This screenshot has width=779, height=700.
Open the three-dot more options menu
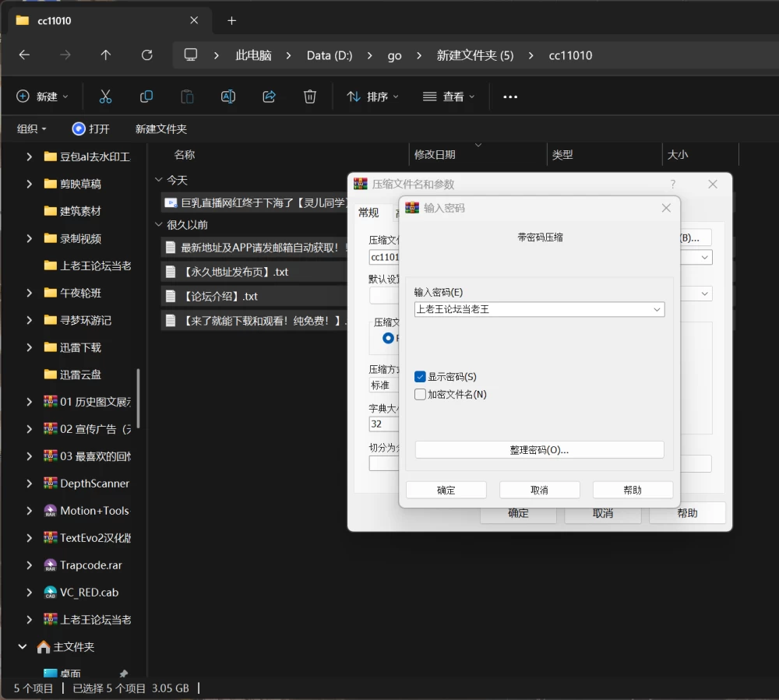click(x=510, y=97)
